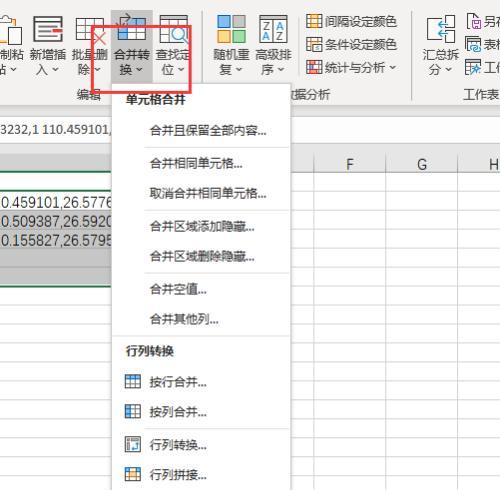Click the 条件设定颜色 button

tap(351, 44)
